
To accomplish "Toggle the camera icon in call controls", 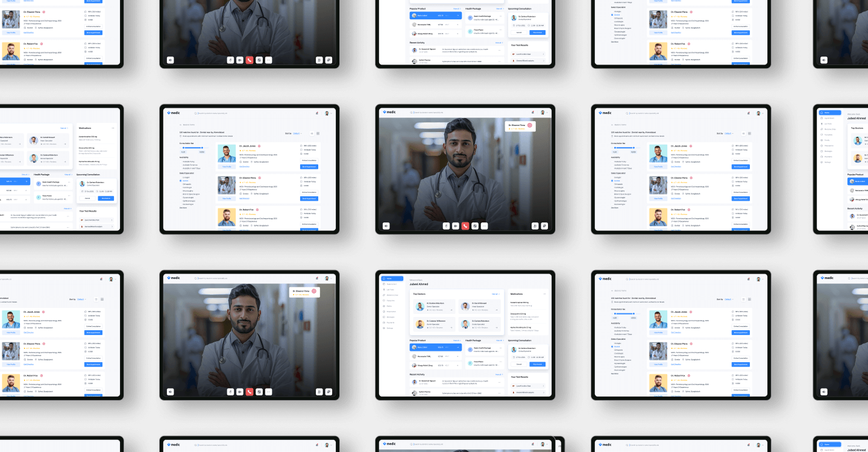I will point(456,226).
